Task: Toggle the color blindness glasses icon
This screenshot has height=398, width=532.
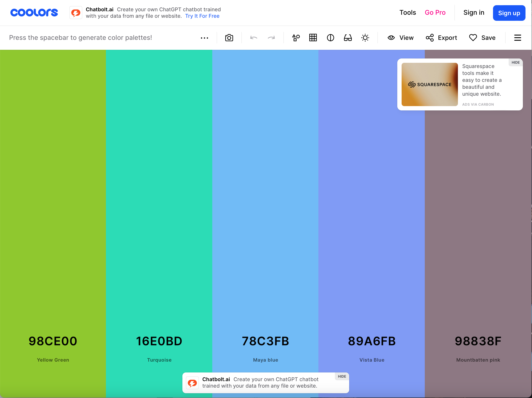Action: (348, 38)
